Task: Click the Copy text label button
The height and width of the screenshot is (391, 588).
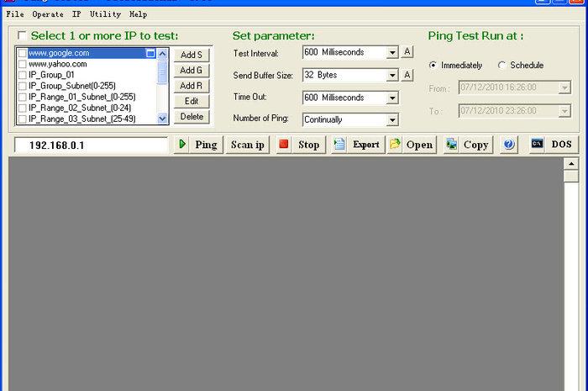Action: click(x=476, y=145)
